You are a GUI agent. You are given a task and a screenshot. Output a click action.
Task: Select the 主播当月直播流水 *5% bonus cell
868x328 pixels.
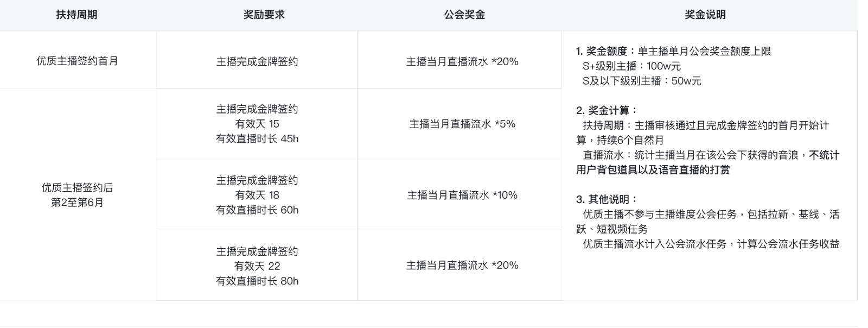[462, 124]
